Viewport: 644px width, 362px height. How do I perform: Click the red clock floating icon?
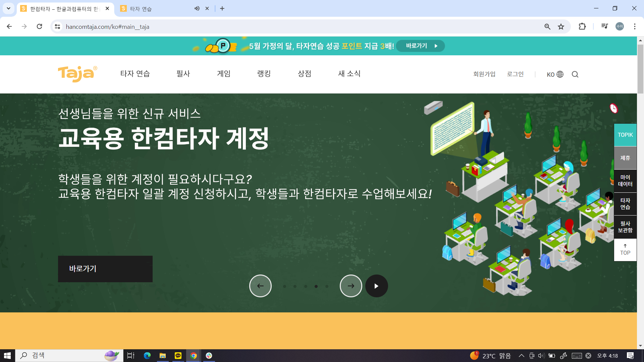(613, 108)
